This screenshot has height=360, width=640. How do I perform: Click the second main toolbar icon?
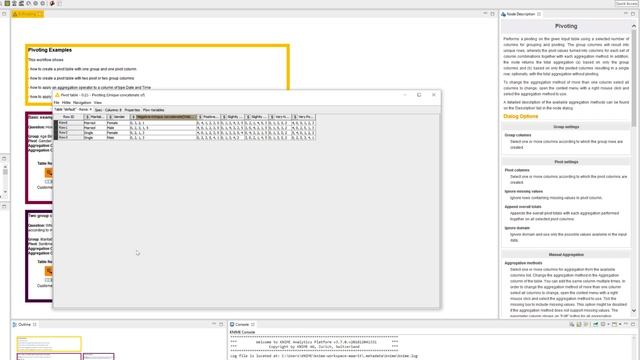(x=14, y=3)
